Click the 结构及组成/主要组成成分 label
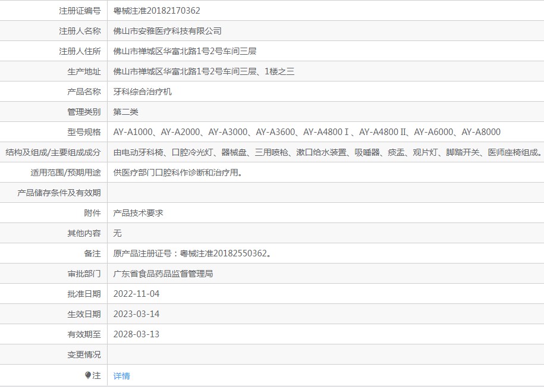544x392 pixels. (x=53, y=152)
